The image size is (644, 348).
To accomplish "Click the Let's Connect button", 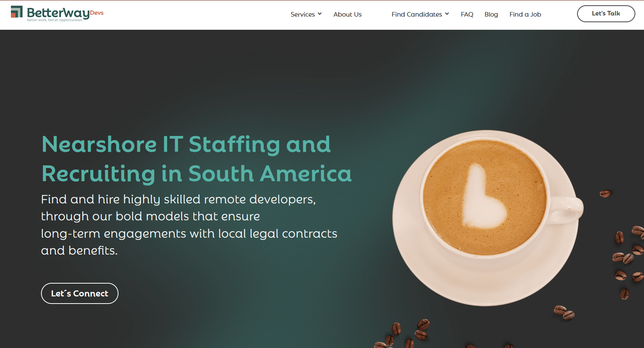I will [x=80, y=293].
